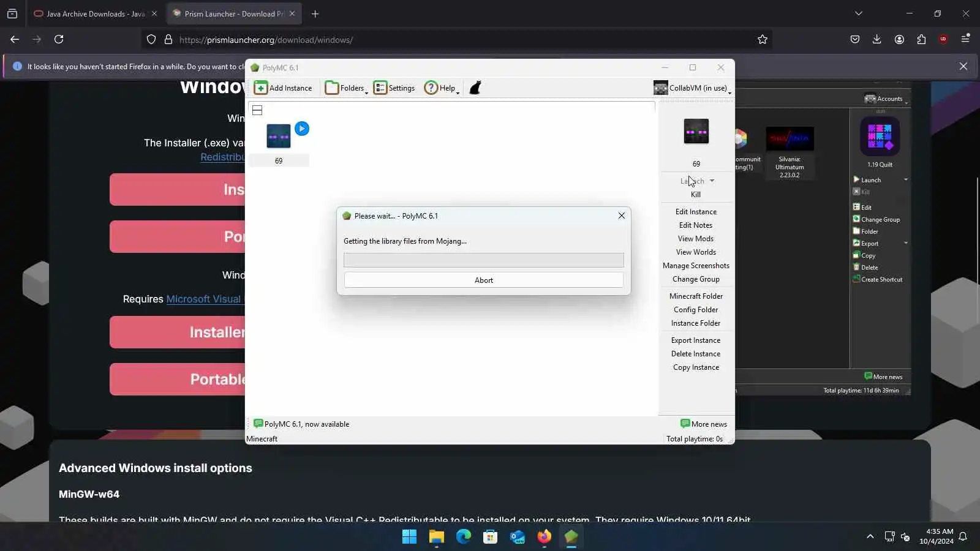Click Add Instance in PolyMC toolbar
Viewport: 980px width, 551px height.
[x=283, y=88]
